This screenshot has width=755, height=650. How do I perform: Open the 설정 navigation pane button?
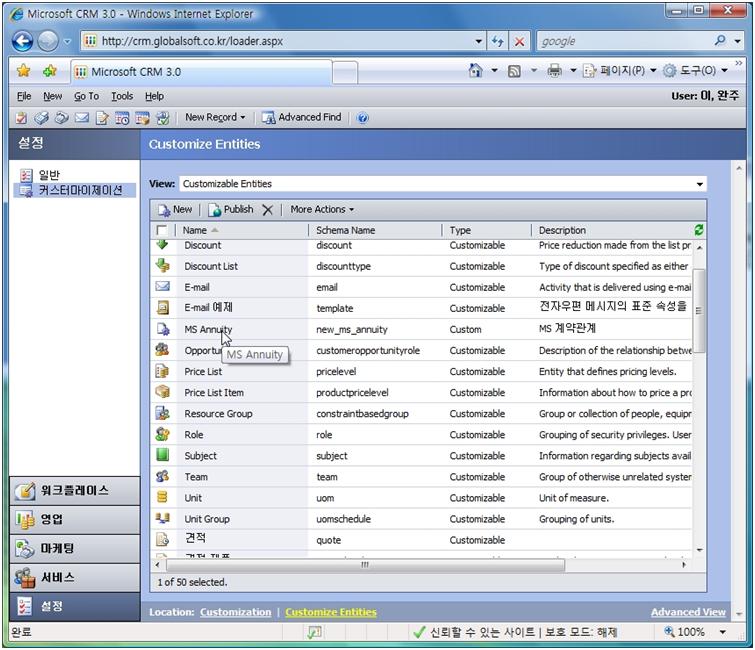[75, 607]
